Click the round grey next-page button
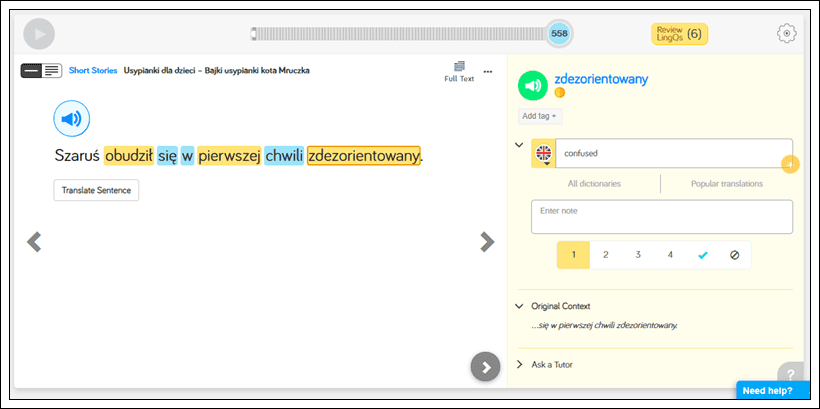This screenshot has width=820, height=409. [x=485, y=367]
